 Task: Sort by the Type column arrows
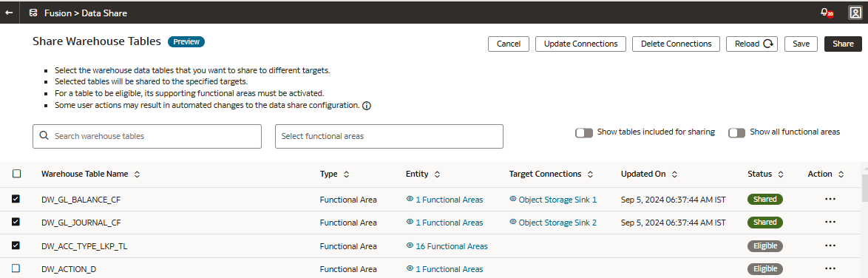pyautogui.click(x=347, y=174)
